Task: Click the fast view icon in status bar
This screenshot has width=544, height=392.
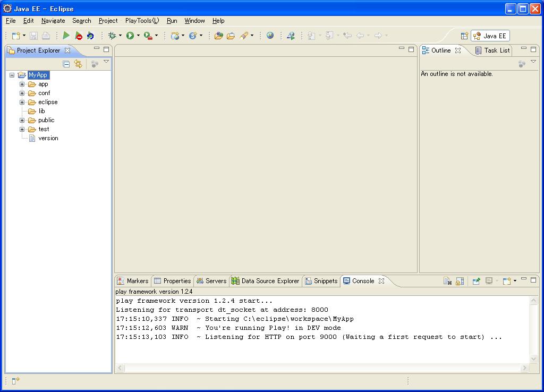Action: (x=15, y=381)
